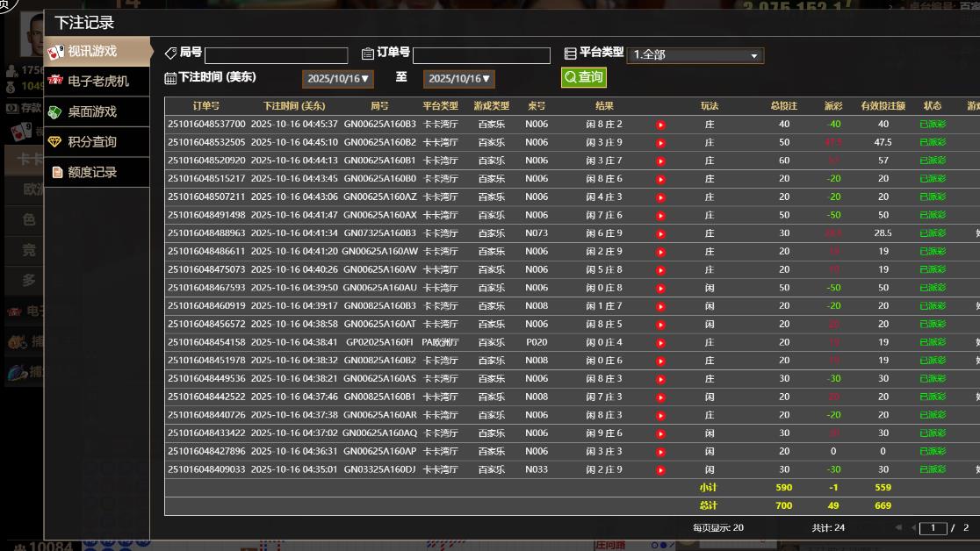This screenshot has height=551, width=980.
Task: Open replay icon in the P020 table row
Action: click(660, 343)
